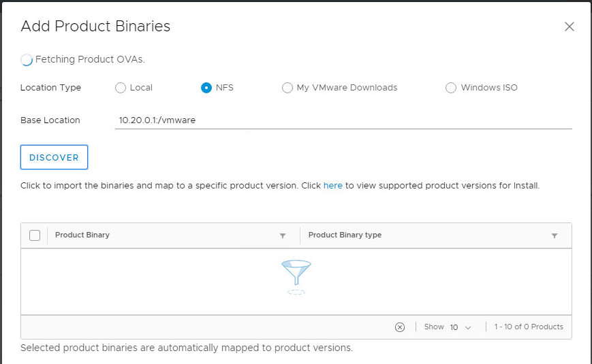592x364 pixels.
Task: Open the 'here' supported versions link
Action: [x=332, y=185]
